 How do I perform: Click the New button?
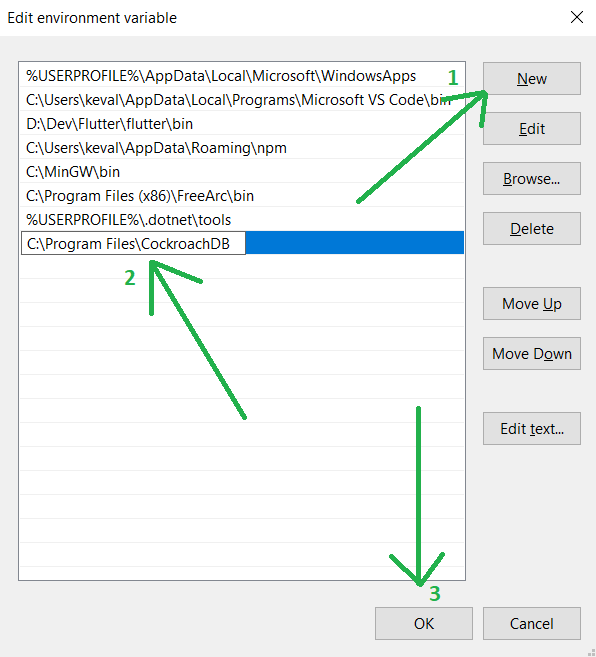(531, 79)
